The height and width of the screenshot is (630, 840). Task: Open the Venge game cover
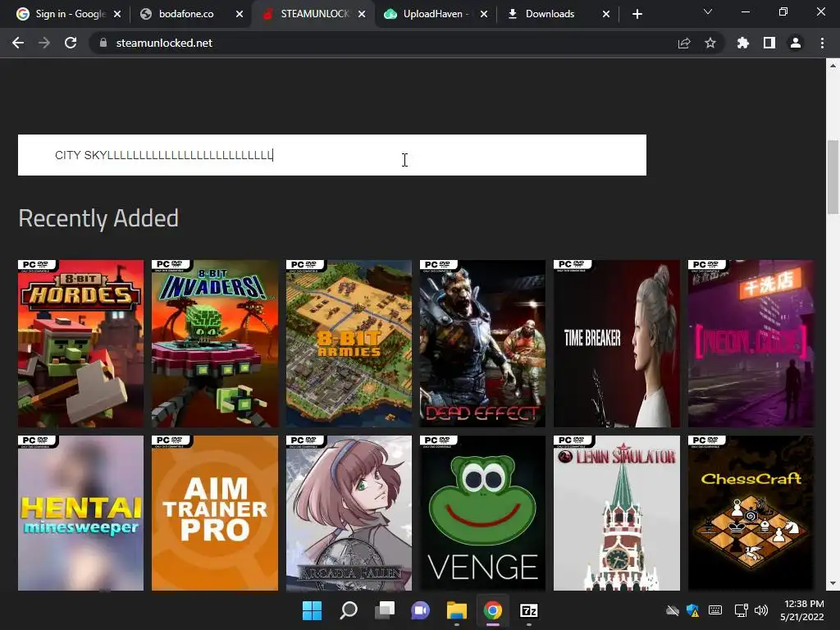482,513
